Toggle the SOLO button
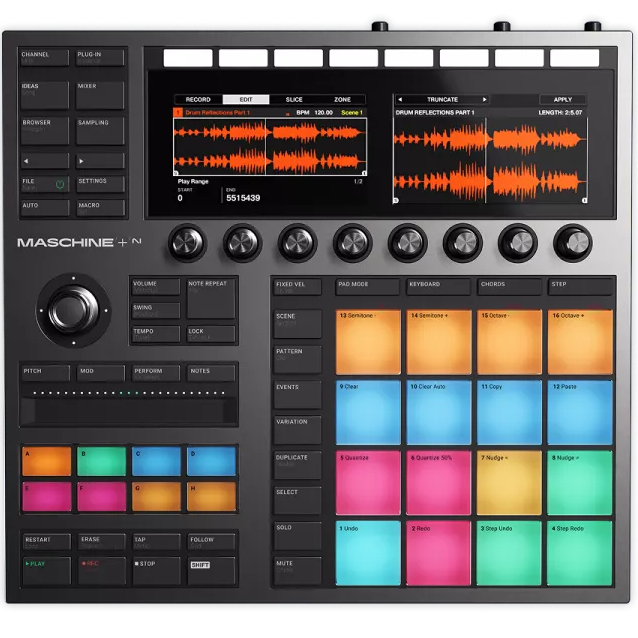Screen dimensions: 638x638 pyautogui.click(x=297, y=535)
